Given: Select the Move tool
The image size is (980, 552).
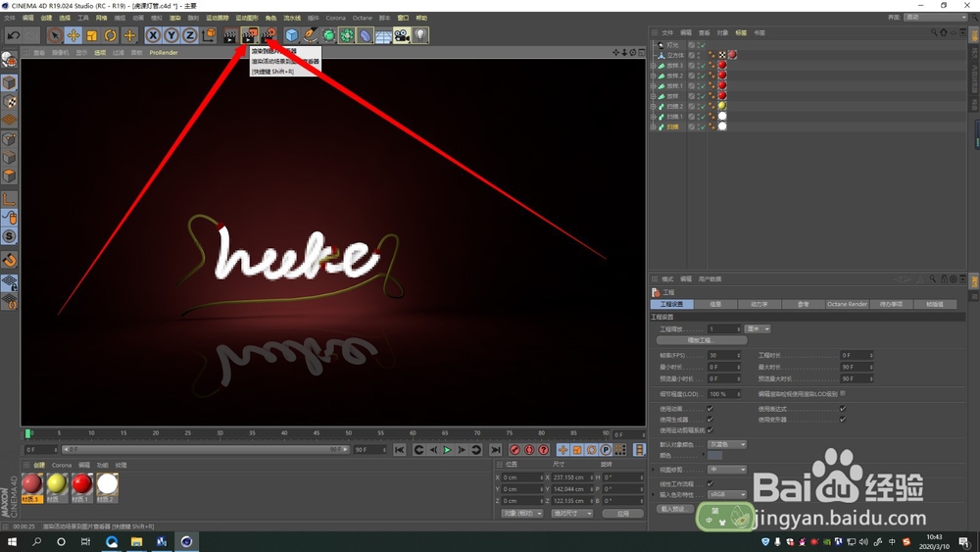Looking at the screenshot, I should pos(73,35).
